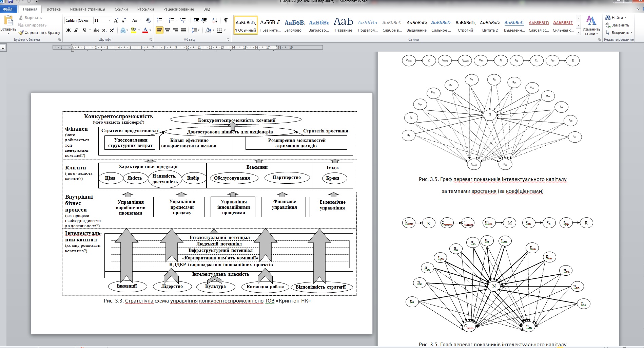Open the Change Case (Aa) dropdown
This screenshot has height=348, width=644.
(136, 20)
